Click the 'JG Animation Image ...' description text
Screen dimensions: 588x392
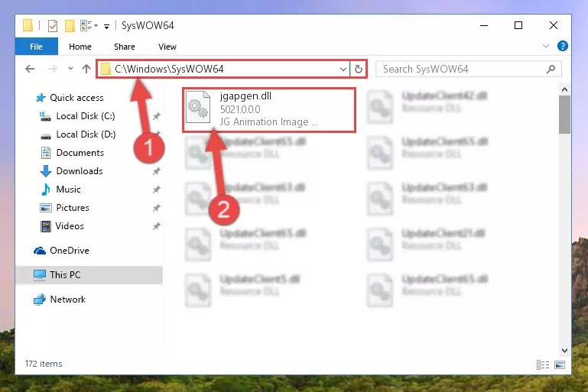click(x=268, y=121)
